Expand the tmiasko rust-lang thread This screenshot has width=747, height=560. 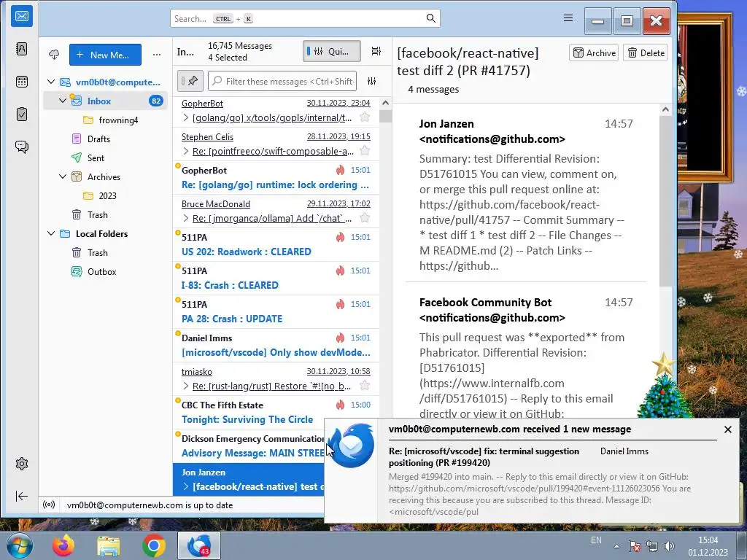pyautogui.click(x=186, y=386)
